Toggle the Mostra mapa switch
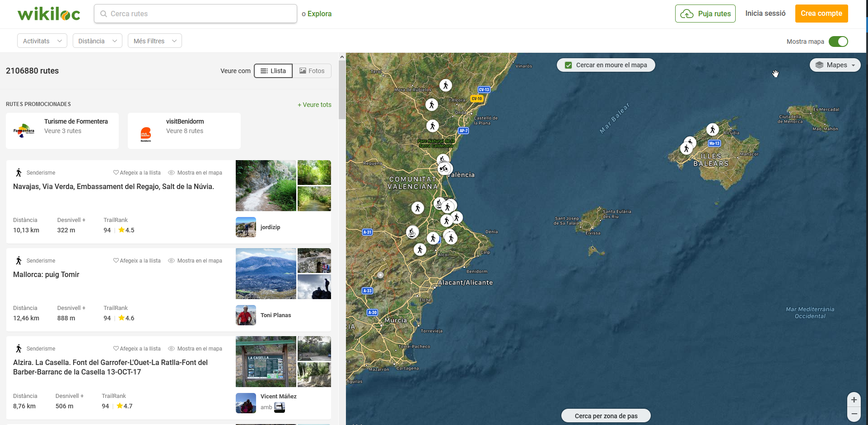 [838, 42]
